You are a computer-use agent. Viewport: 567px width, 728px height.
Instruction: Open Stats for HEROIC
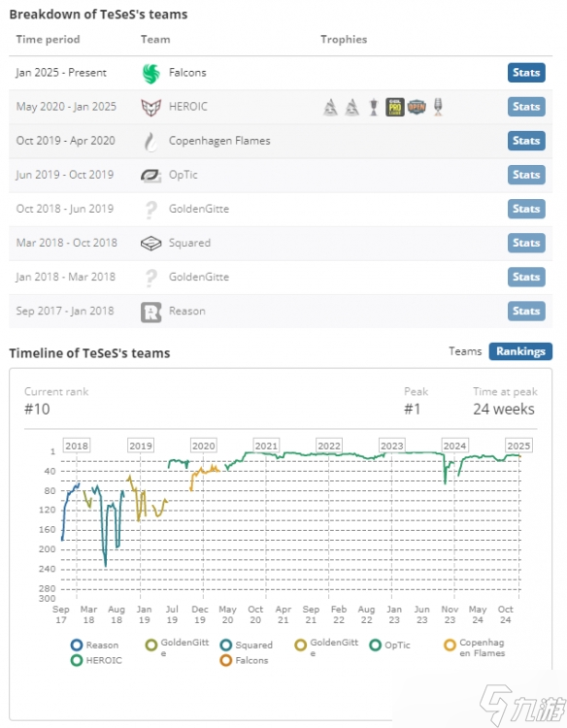point(526,107)
